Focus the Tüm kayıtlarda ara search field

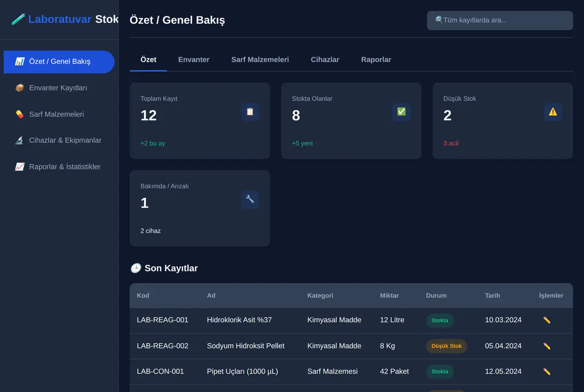(500, 20)
